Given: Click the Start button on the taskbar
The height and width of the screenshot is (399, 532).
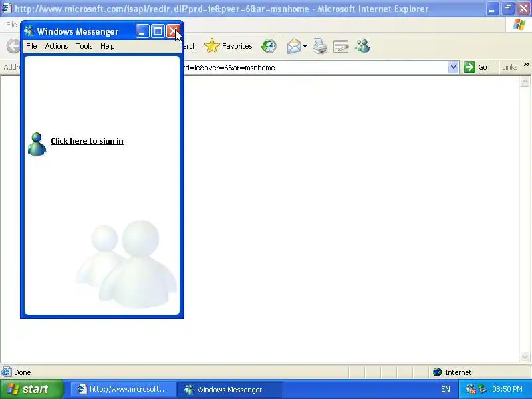Looking at the screenshot, I should point(31,389).
